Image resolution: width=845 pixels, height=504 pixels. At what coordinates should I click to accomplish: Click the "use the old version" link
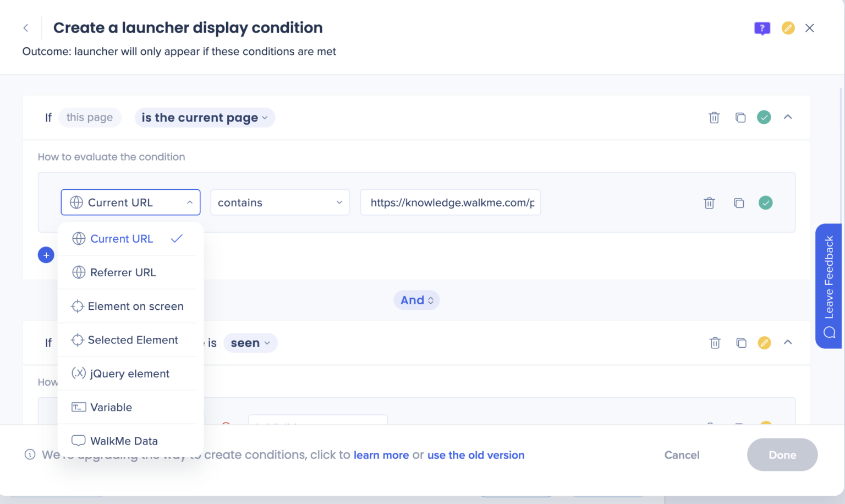pyautogui.click(x=475, y=455)
